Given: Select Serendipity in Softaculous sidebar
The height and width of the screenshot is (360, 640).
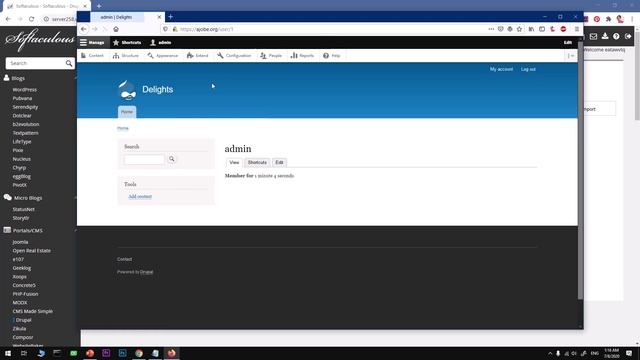Looking at the screenshot, I should [x=25, y=107].
